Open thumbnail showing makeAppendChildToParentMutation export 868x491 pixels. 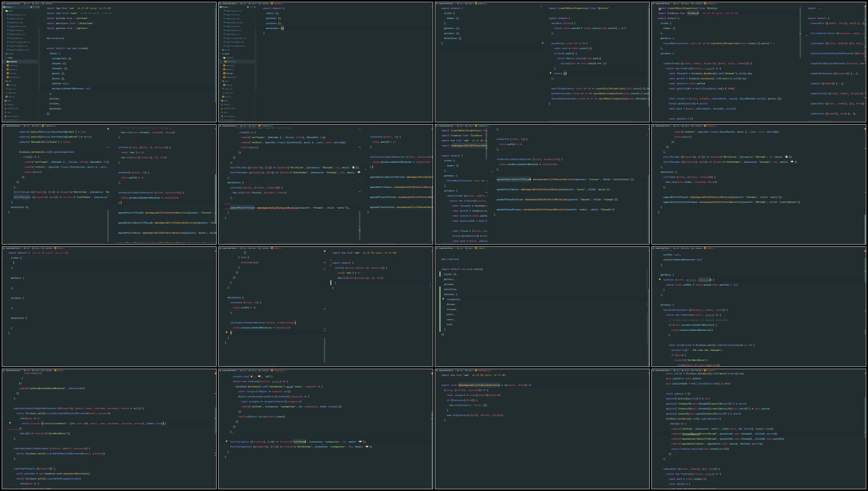[542, 429]
